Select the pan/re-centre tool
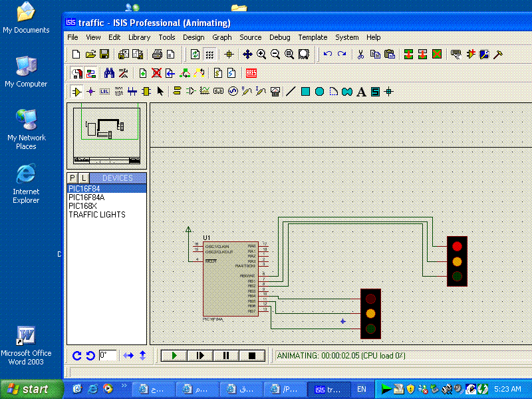 point(247,55)
